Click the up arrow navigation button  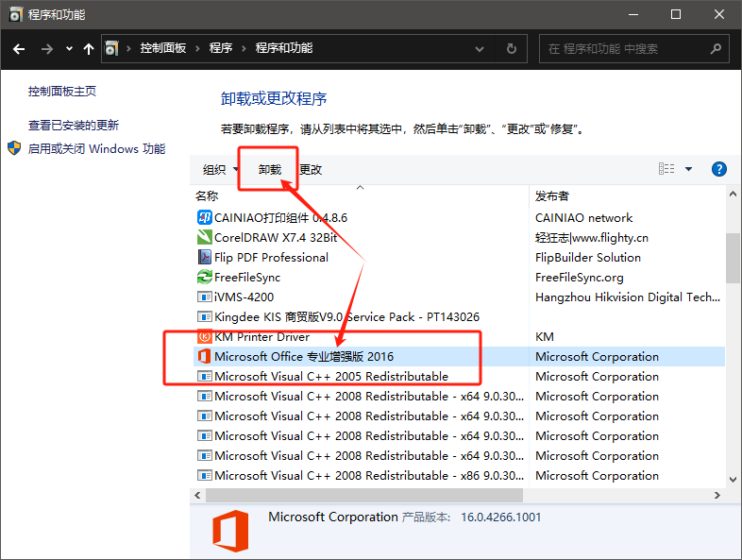[x=89, y=49]
